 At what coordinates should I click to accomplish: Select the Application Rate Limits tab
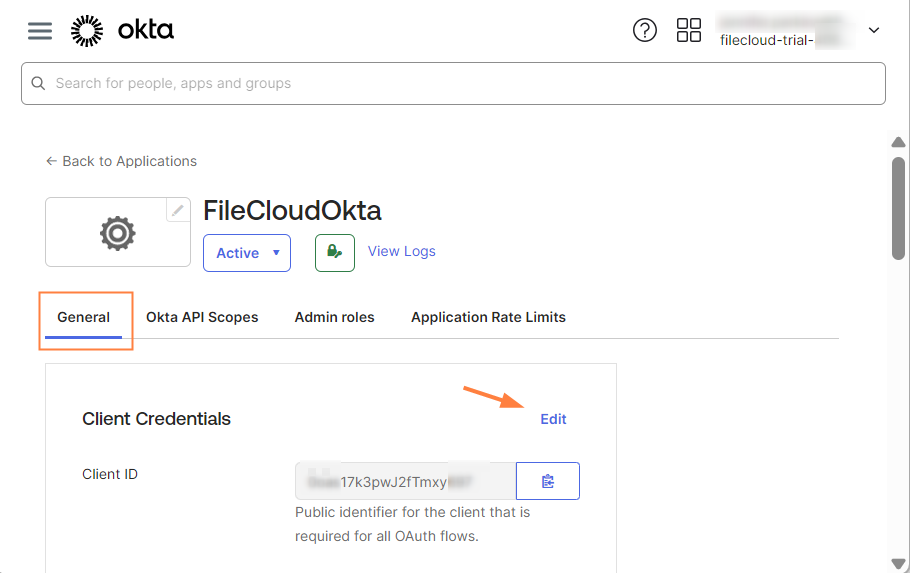pyautogui.click(x=488, y=317)
